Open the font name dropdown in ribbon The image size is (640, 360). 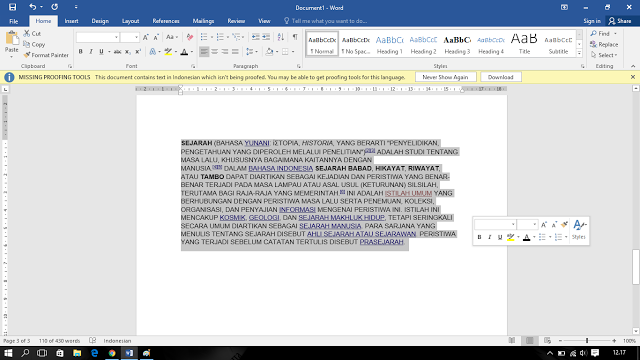(116, 37)
